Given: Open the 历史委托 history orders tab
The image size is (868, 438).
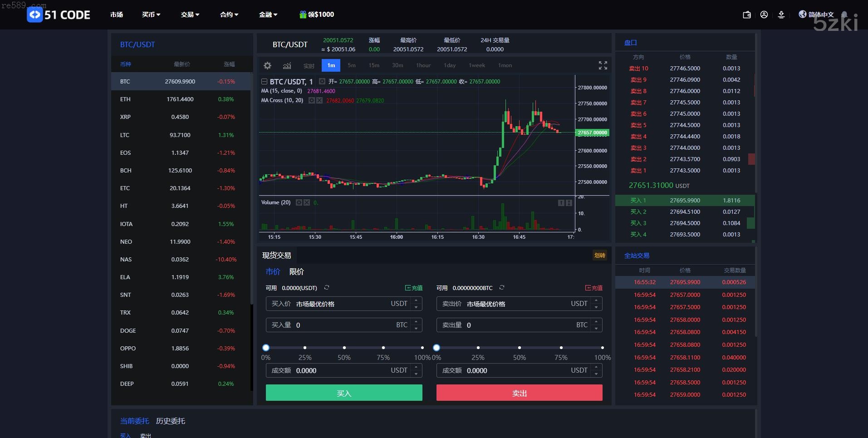Looking at the screenshot, I should [x=171, y=421].
